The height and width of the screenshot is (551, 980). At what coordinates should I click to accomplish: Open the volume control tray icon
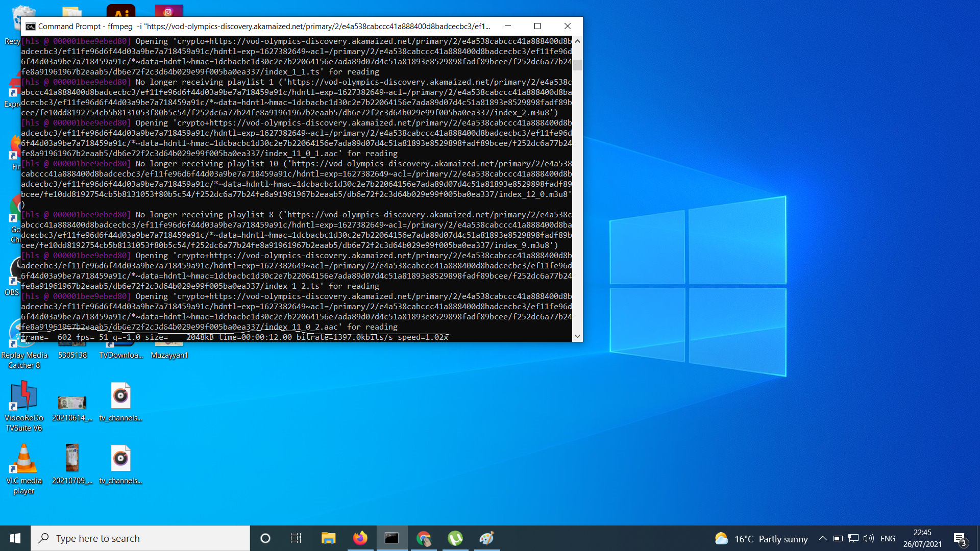[869, 538]
